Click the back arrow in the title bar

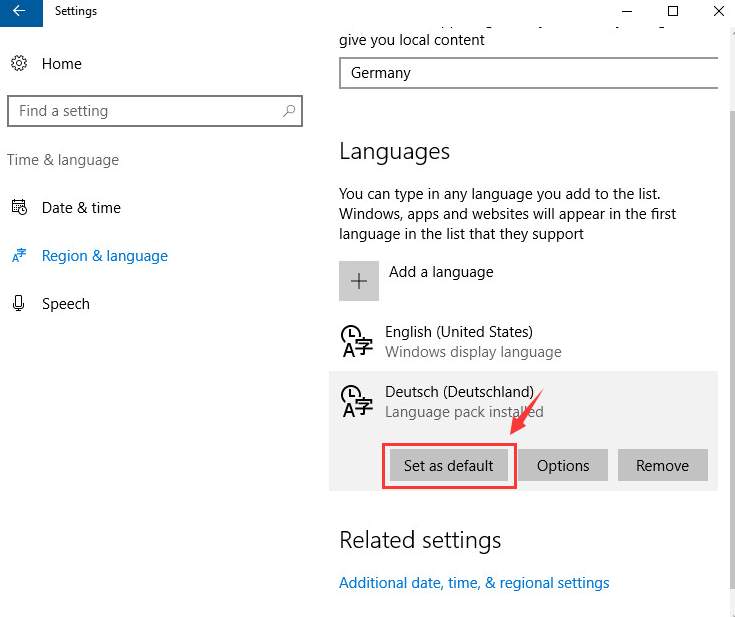pyautogui.click(x=19, y=11)
